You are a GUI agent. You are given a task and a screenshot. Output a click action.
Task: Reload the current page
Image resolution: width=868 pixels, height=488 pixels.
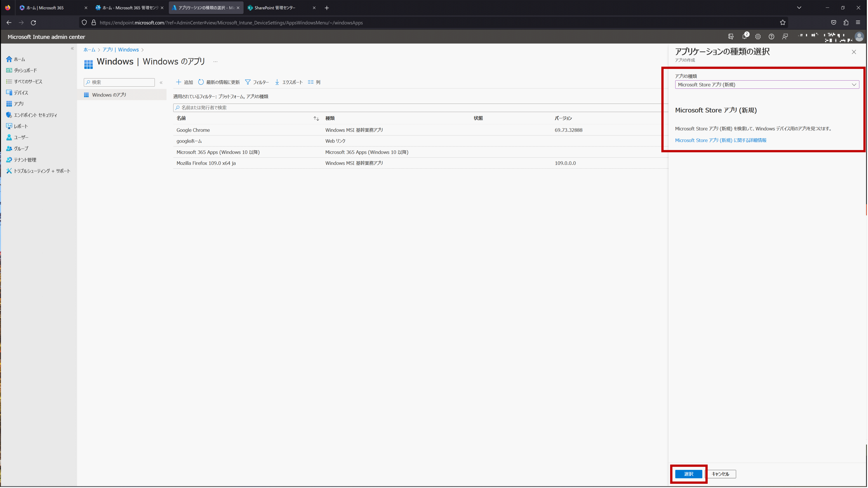33,23
